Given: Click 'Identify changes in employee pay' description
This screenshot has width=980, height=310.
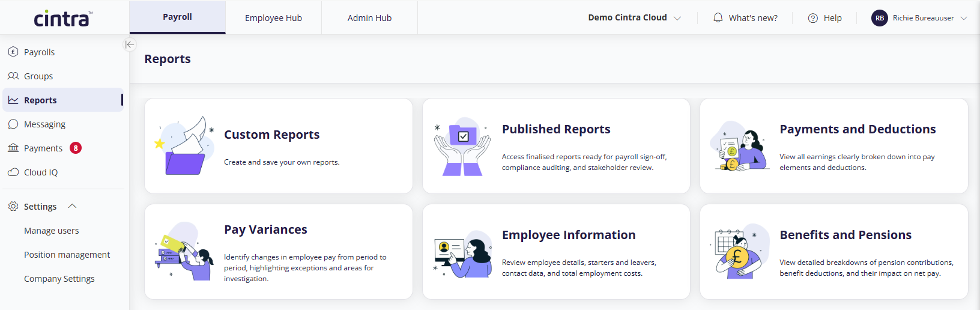Looking at the screenshot, I should coord(305,268).
